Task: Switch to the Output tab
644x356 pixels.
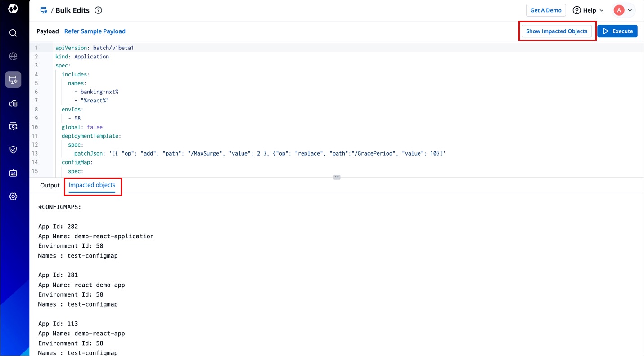Action: click(50, 185)
